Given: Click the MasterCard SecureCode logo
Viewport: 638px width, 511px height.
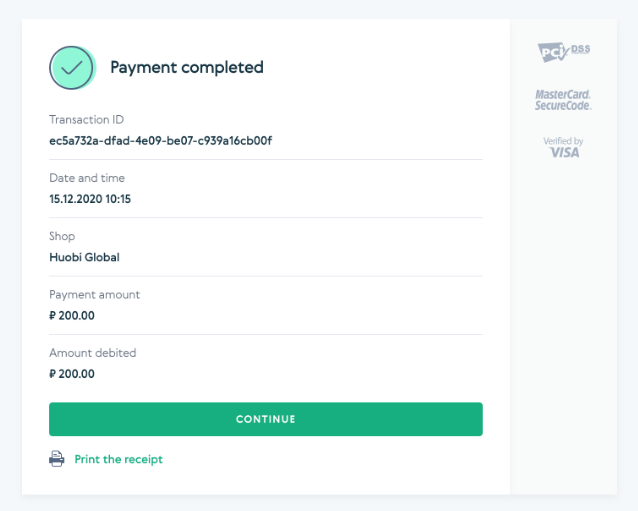Looking at the screenshot, I should click(563, 100).
